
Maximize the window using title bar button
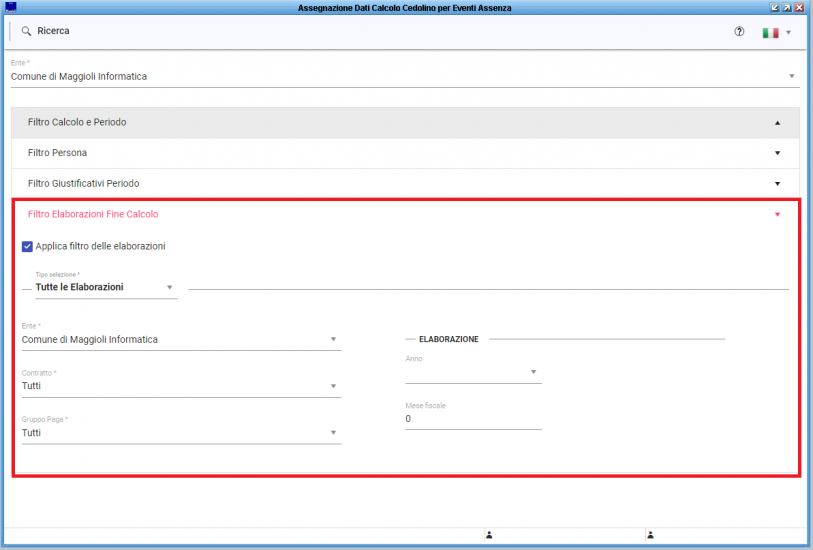(x=787, y=7)
